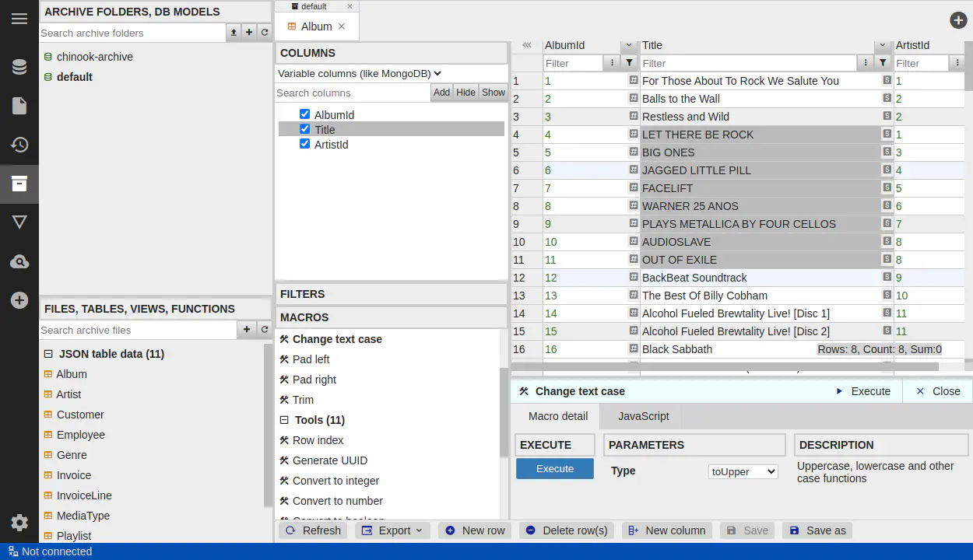This screenshot has height=560, width=973.
Task: Click the round plus icon at top right
Action: [958, 21]
